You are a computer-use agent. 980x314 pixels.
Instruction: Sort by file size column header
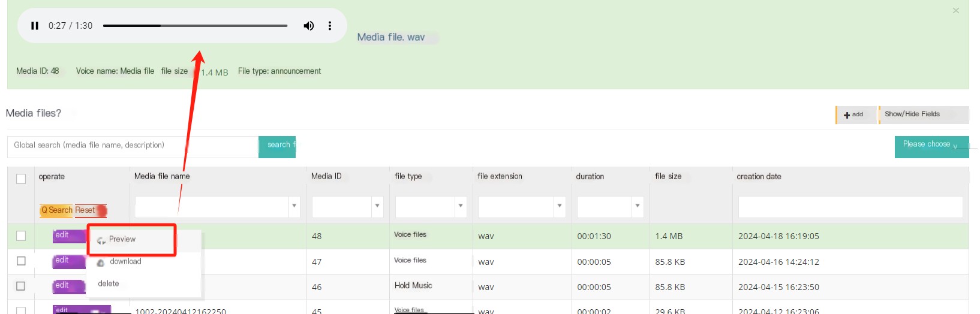(668, 176)
